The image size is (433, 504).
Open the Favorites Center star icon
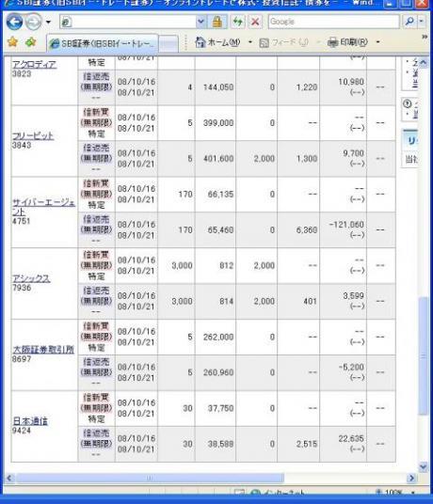[x=13, y=41]
